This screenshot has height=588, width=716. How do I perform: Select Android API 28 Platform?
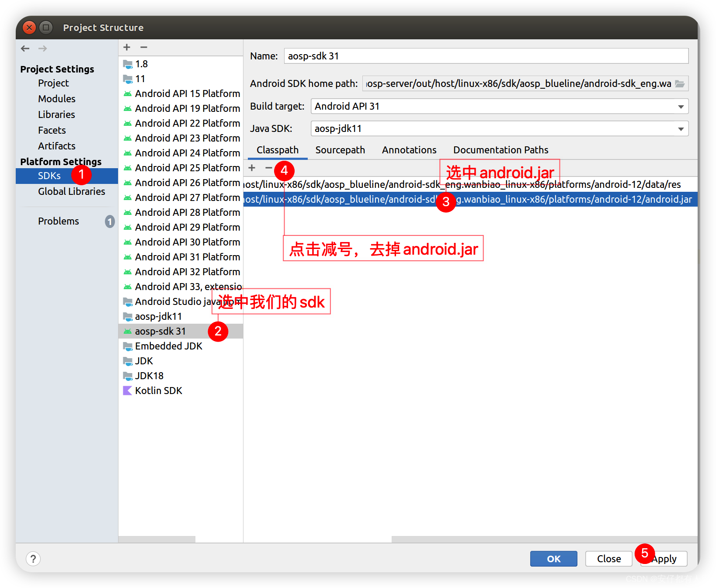coord(181,212)
